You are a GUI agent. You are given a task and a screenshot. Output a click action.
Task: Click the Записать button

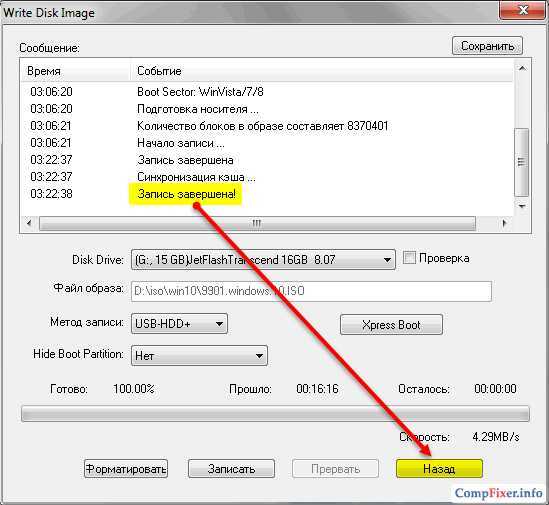[x=231, y=469]
